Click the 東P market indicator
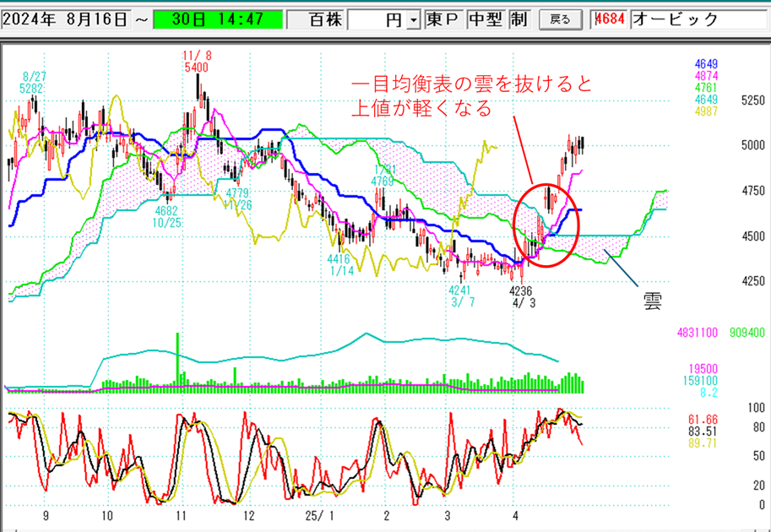The height and width of the screenshot is (532, 771). click(x=445, y=19)
